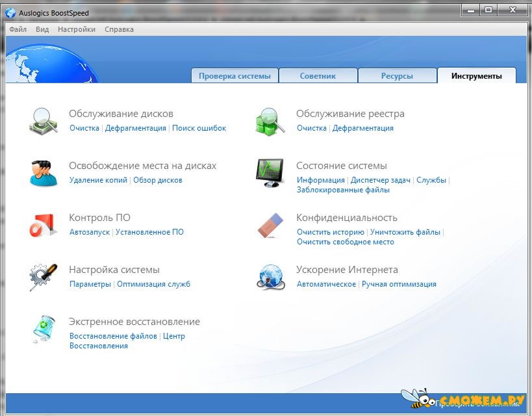
Task: Open the Автоматическое Internet acceleration link
Action: (x=326, y=284)
